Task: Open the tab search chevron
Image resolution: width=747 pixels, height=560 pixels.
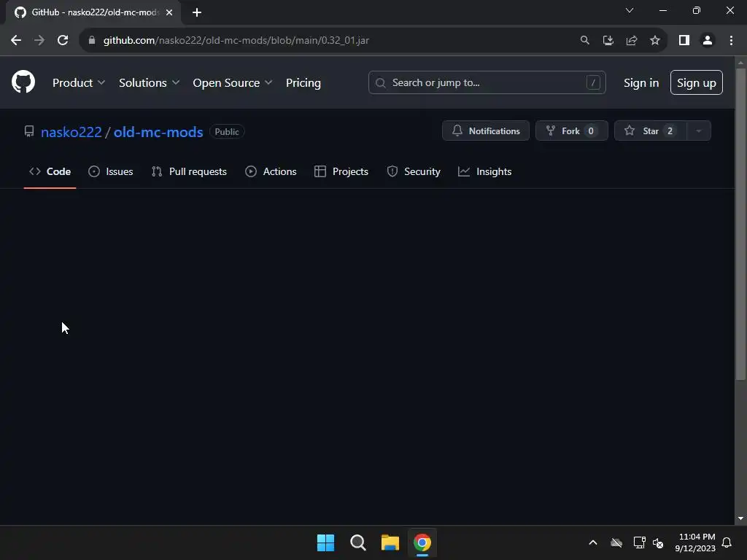Action: pos(630,10)
